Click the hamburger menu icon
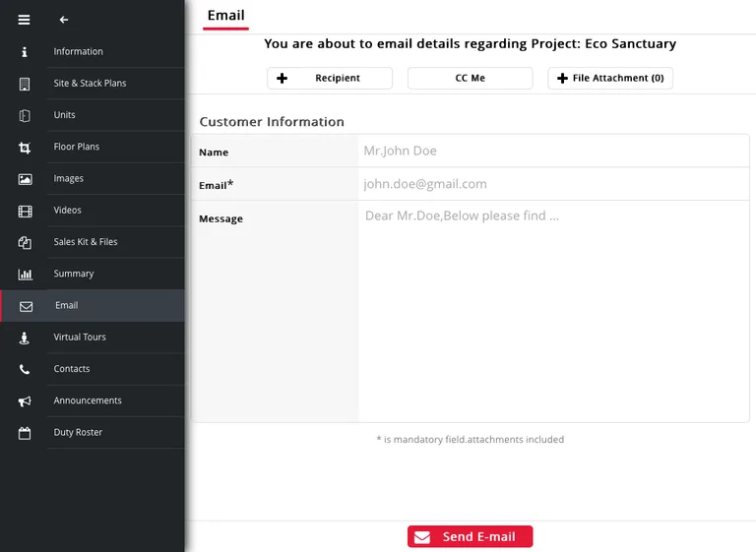The image size is (756, 552). [x=25, y=20]
